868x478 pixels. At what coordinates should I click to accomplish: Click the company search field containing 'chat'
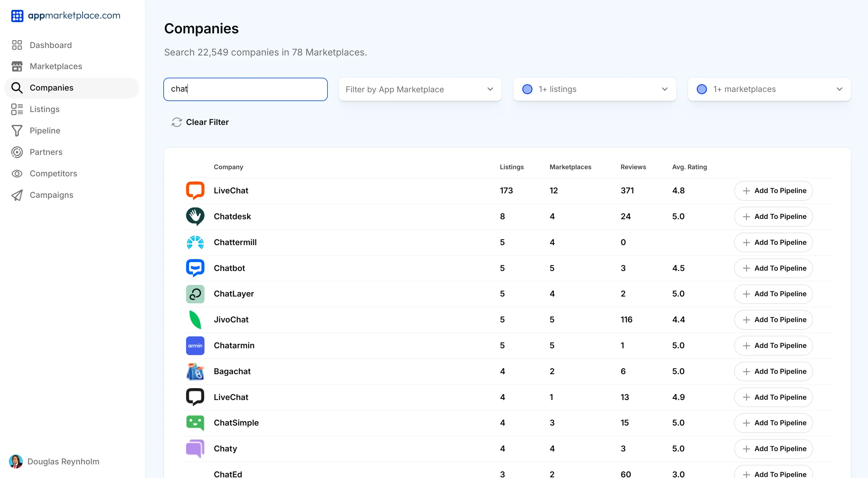[245, 89]
